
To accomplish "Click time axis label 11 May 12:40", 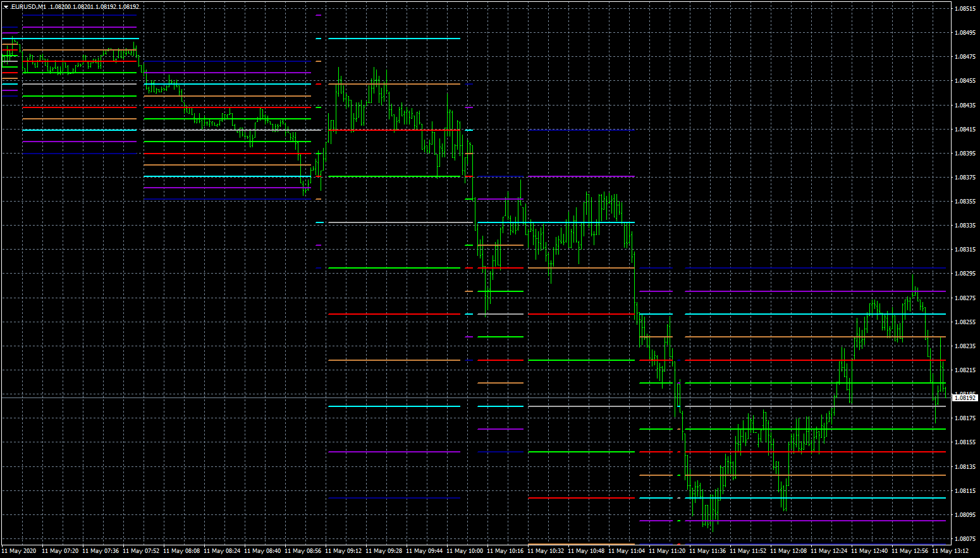I will point(869,551).
